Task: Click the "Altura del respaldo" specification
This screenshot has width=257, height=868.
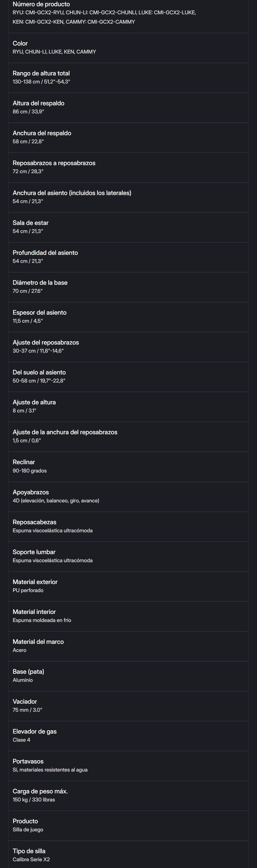Action: pos(38,103)
